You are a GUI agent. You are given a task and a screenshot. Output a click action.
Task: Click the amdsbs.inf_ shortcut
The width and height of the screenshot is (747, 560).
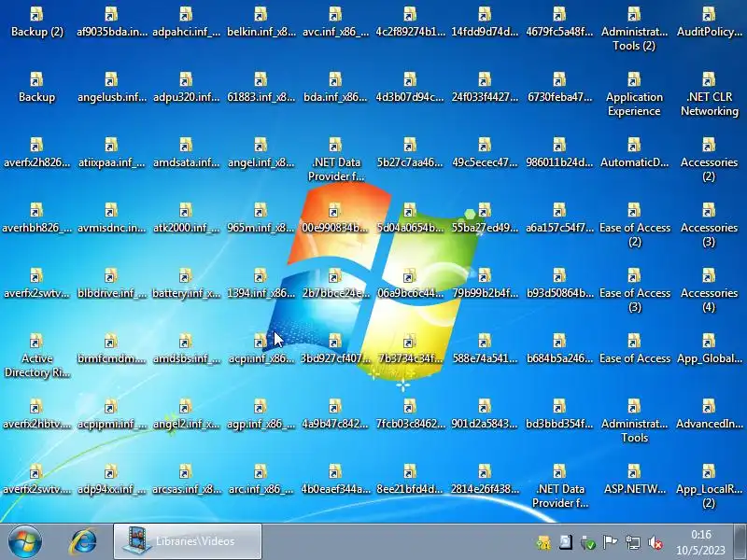pos(186,349)
